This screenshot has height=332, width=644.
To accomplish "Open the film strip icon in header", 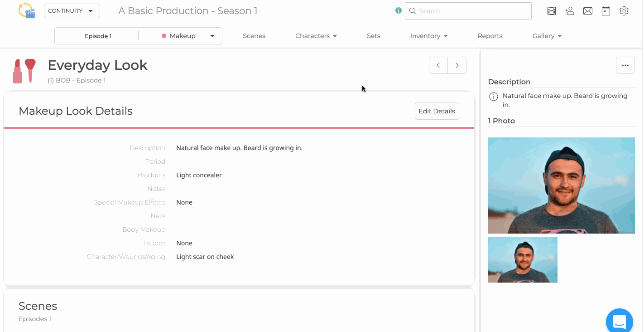I will click(552, 11).
